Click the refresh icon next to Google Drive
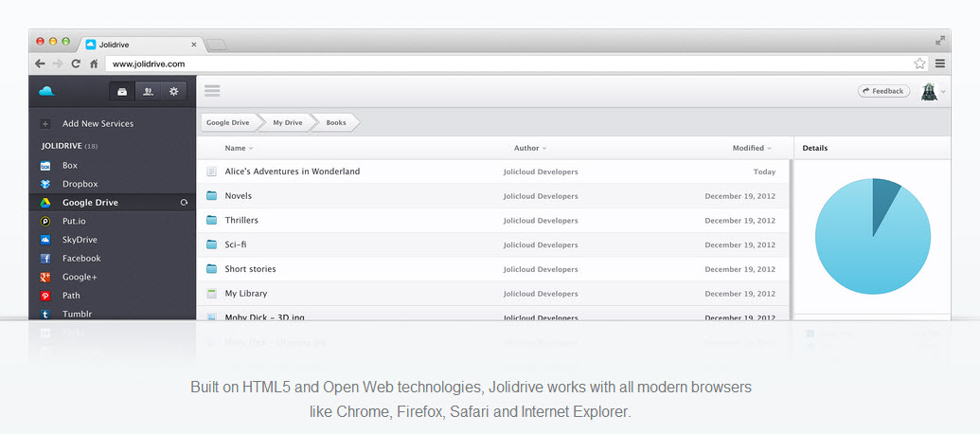 point(184,203)
